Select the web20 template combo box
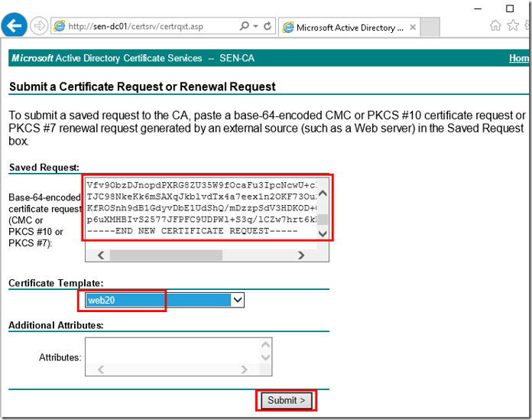This screenshot has width=532, height=420. point(164,300)
